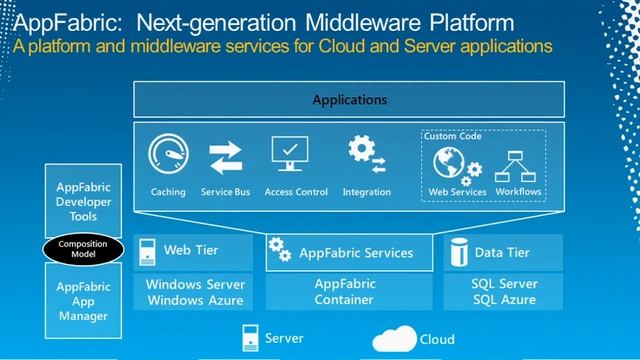Click the yellow subtitle about Cloud and Server applications
Viewport: 640px width, 360px height.
click(x=282, y=46)
